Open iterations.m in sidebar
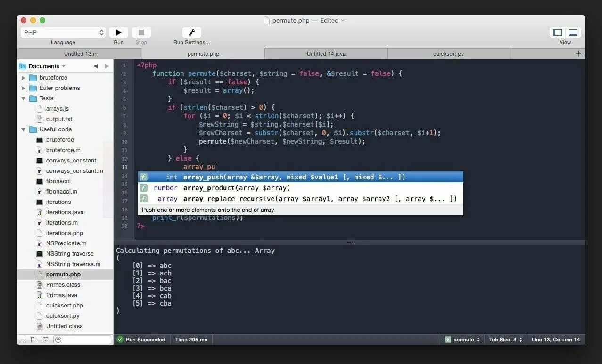 point(61,223)
